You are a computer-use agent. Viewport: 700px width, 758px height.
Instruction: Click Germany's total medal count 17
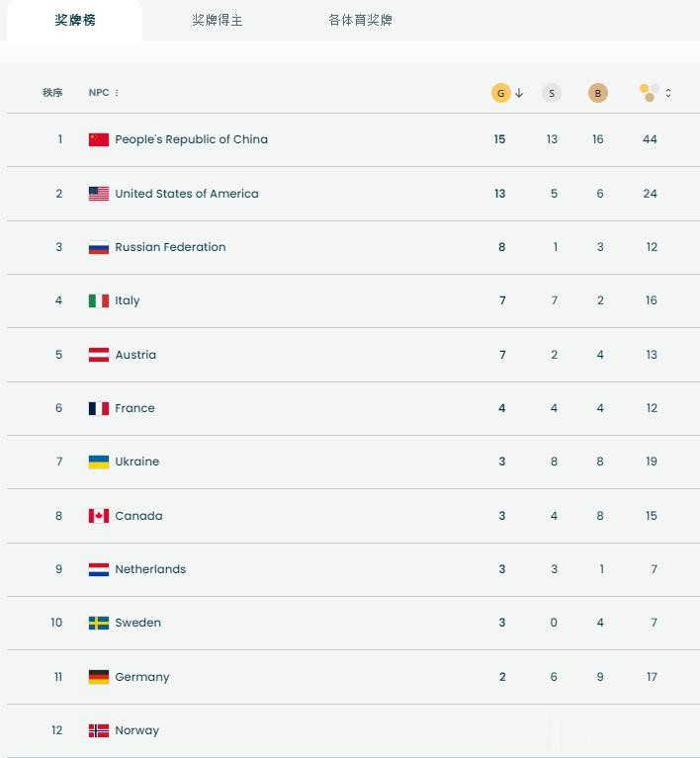652,677
